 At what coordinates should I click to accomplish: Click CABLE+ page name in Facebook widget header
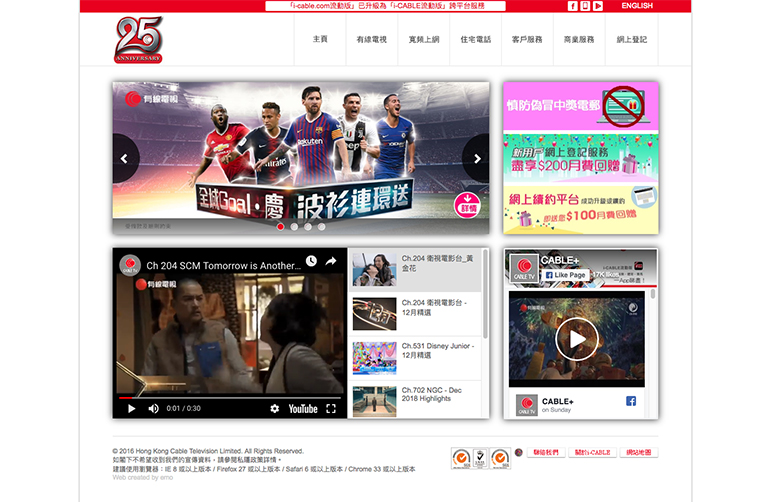(560, 260)
